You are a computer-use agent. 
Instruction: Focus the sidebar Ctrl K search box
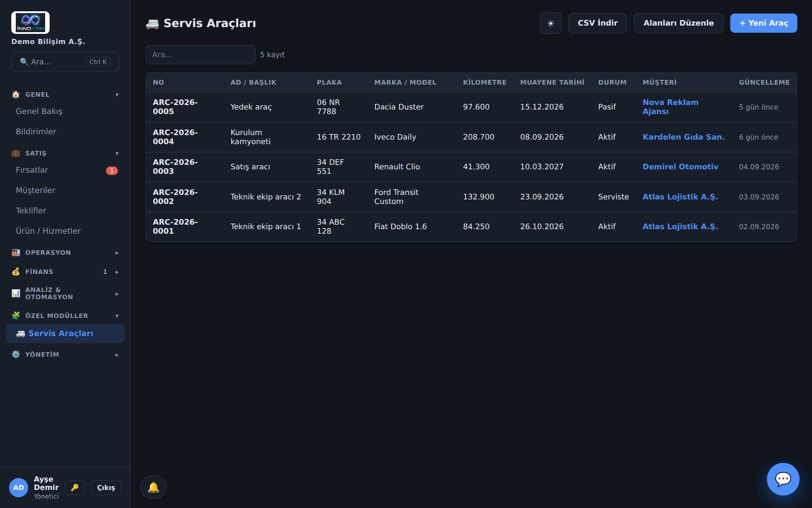tap(65, 62)
